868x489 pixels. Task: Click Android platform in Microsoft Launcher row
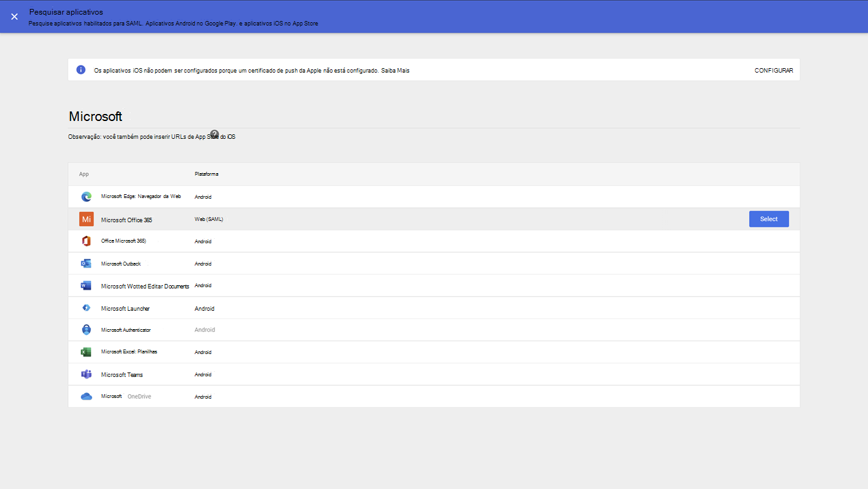point(204,309)
